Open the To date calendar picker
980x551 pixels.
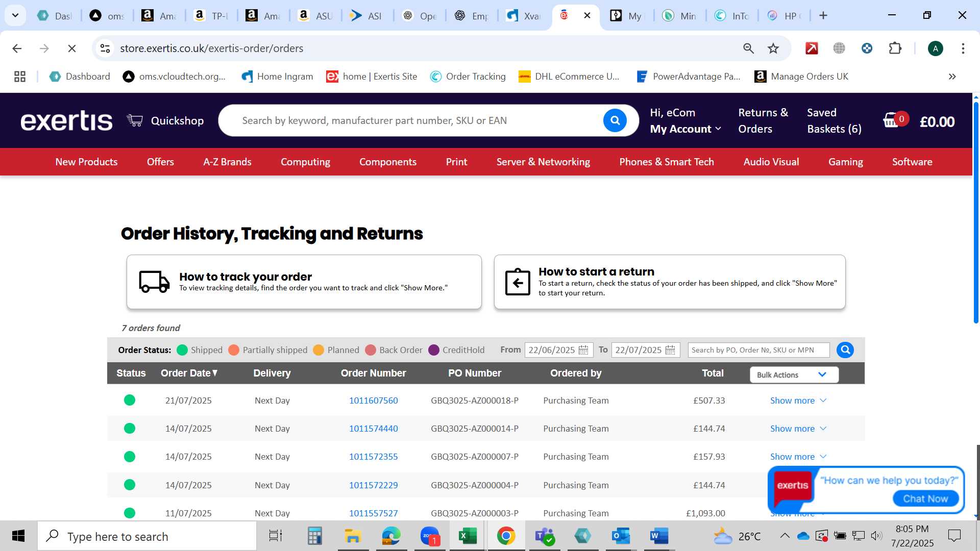(x=670, y=350)
